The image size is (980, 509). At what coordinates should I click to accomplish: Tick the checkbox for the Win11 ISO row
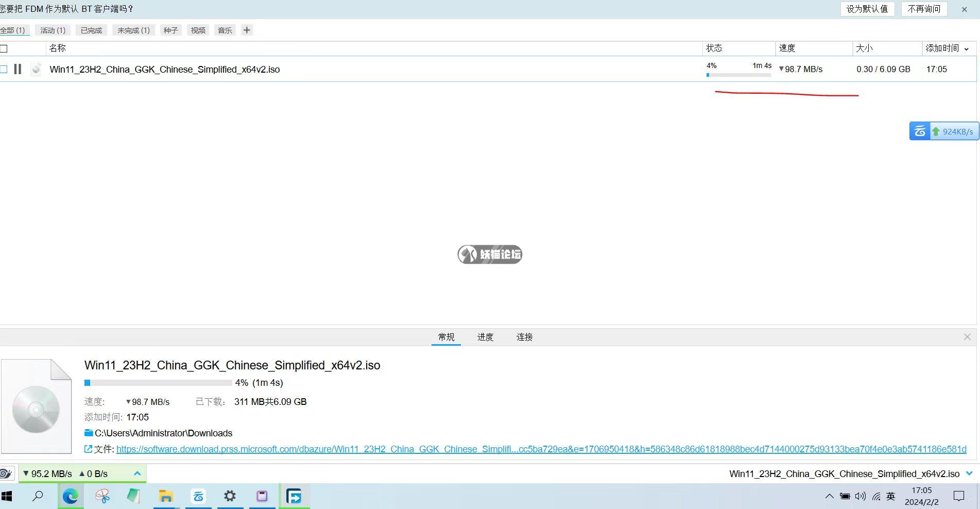pyautogui.click(x=4, y=69)
